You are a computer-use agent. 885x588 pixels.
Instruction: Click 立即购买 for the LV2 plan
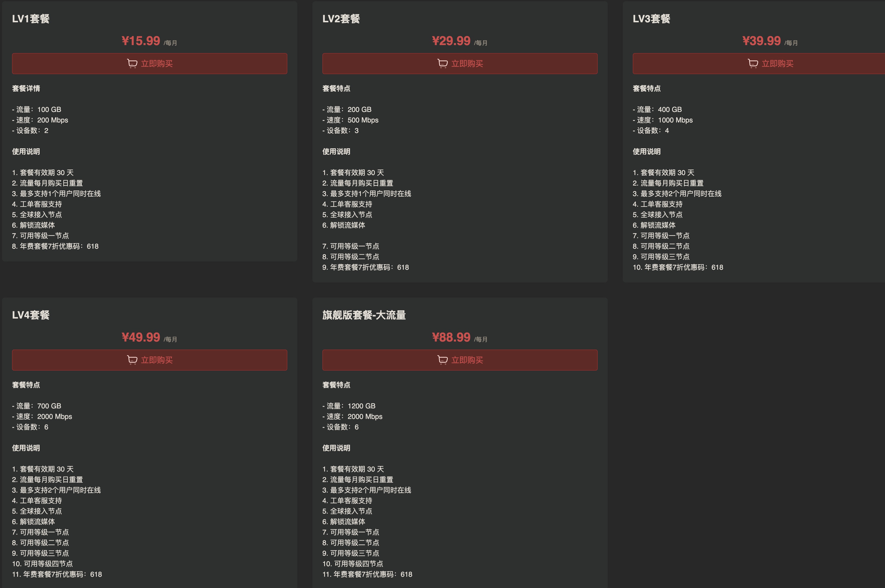[467, 63]
